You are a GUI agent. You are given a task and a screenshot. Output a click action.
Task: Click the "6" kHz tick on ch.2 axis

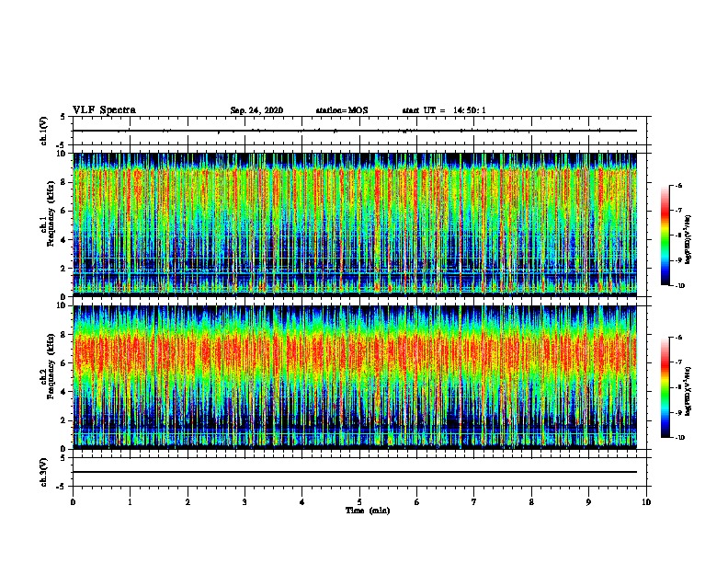click(x=64, y=363)
